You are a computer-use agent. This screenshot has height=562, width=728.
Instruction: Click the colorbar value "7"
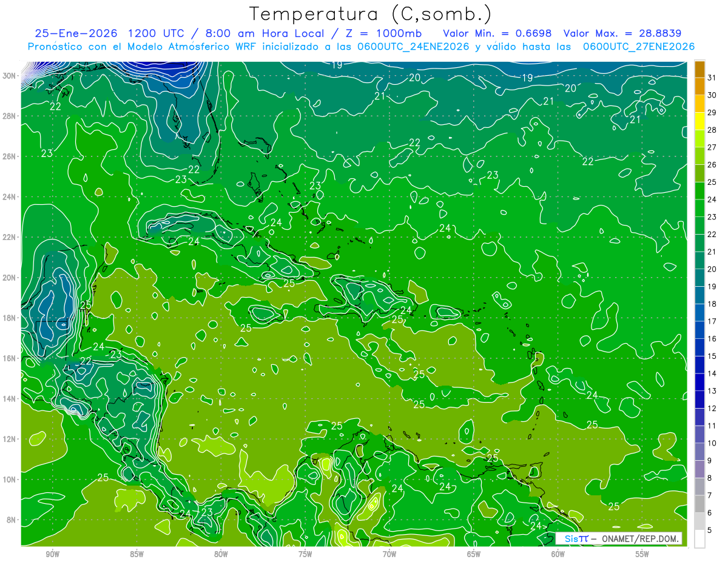[x=710, y=496]
